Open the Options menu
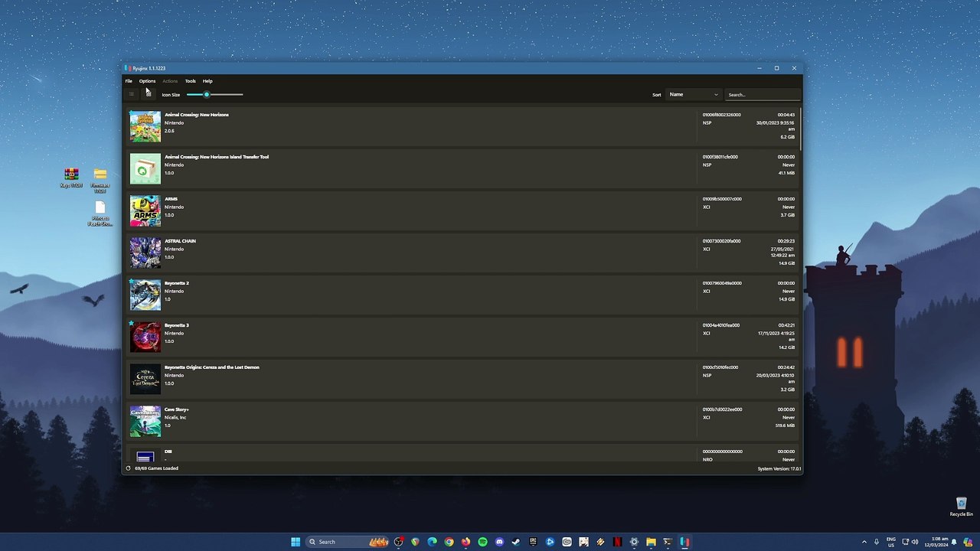The height and width of the screenshot is (551, 980). pyautogui.click(x=147, y=81)
